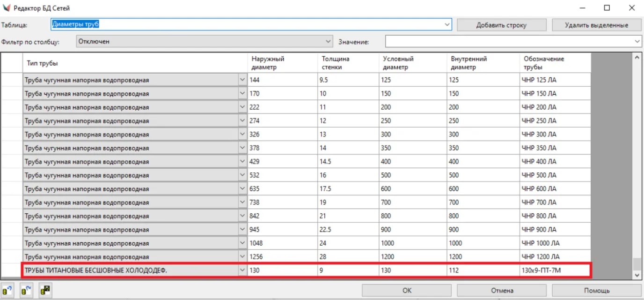The width and height of the screenshot is (644, 300).
Task: Click the Тип трубы column header
Action: 135,63
